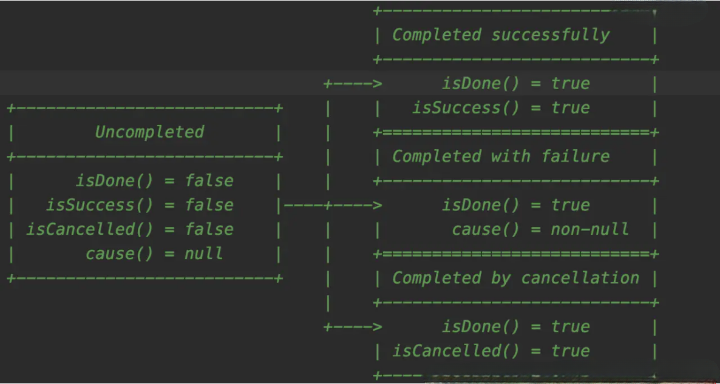The image size is (720, 384).
Task: Click the 'Completed by cancellation' heading
Action: pyautogui.click(x=516, y=278)
